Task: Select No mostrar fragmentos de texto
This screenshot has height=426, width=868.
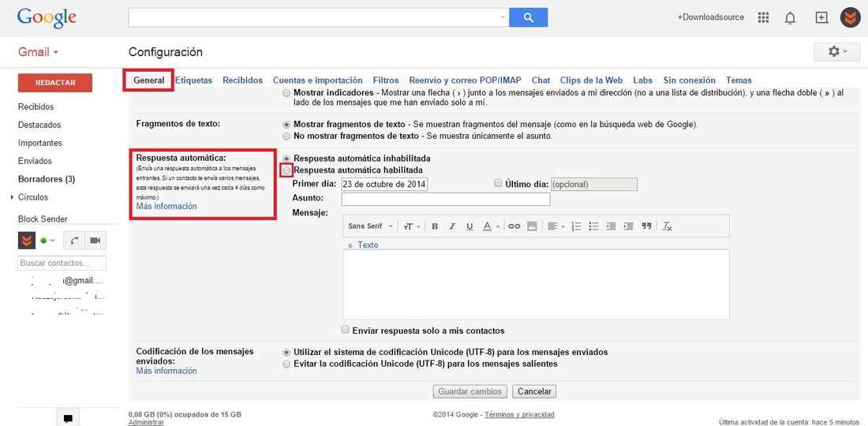Action: click(286, 136)
